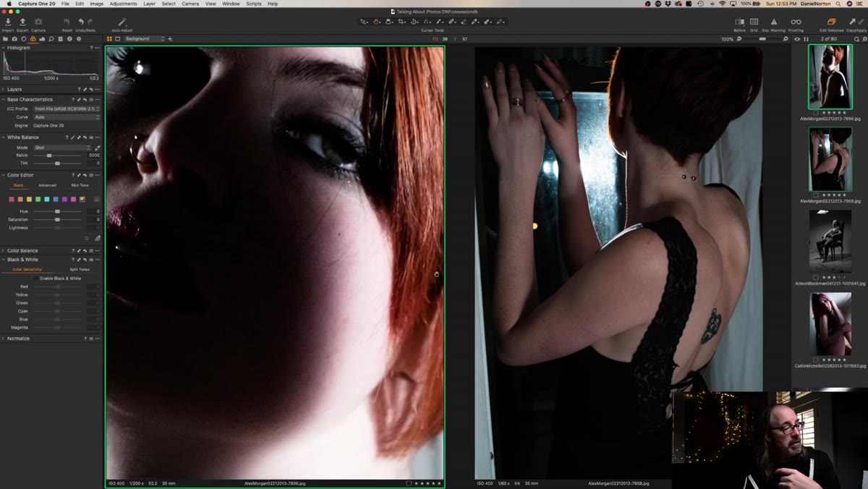Image resolution: width=868 pixels, height=489 pixels.
Task: Collapse the Base Characteristics panel
Action: coord(4,99)
